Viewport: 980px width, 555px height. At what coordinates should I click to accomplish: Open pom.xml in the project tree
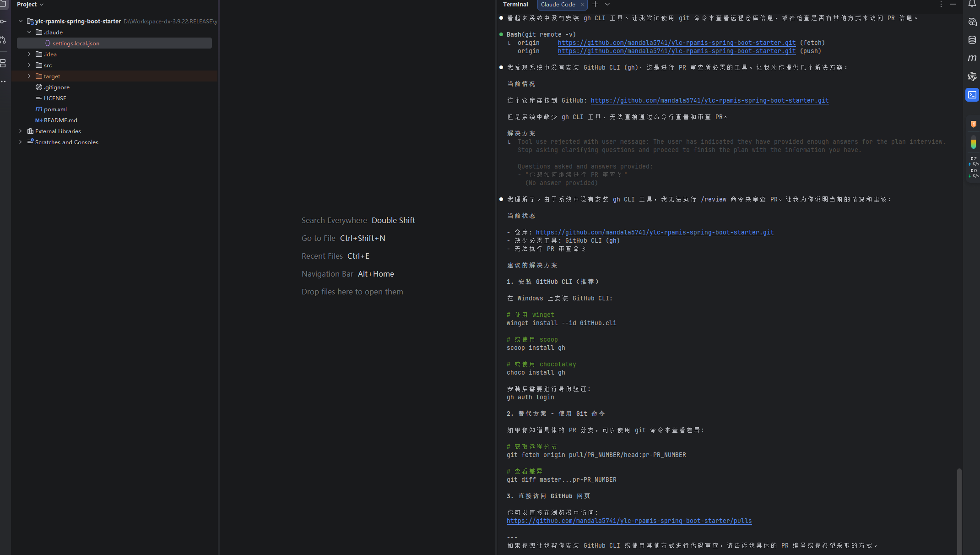pyautogui.click(x=55, y=109)
